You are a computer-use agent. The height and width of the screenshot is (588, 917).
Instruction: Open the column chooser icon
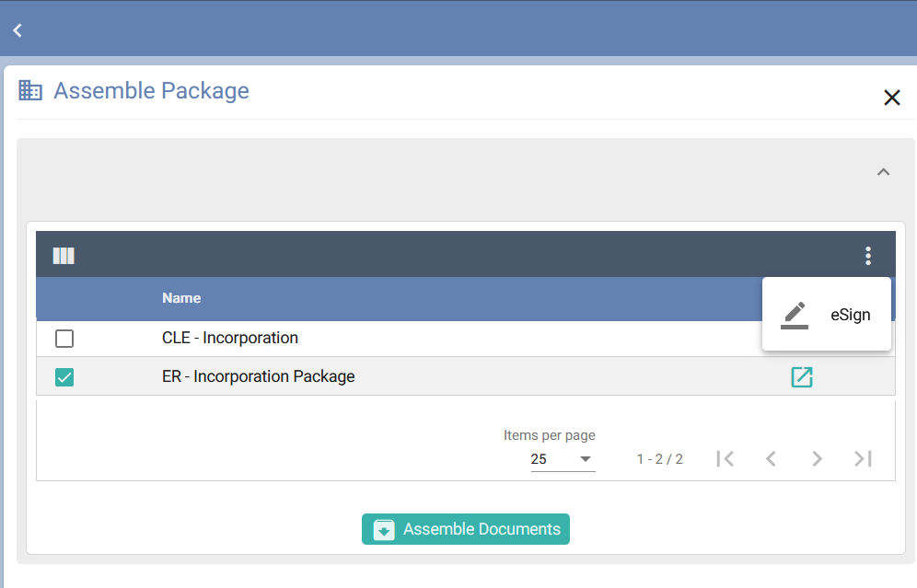tap(64, 256)
